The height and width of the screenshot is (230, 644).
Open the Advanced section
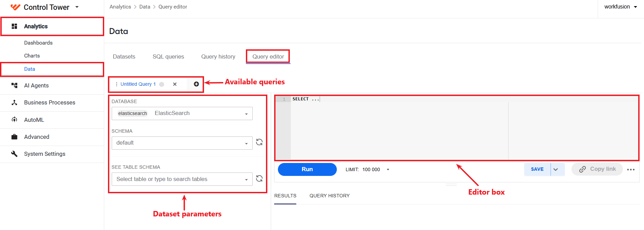(36, 137)
